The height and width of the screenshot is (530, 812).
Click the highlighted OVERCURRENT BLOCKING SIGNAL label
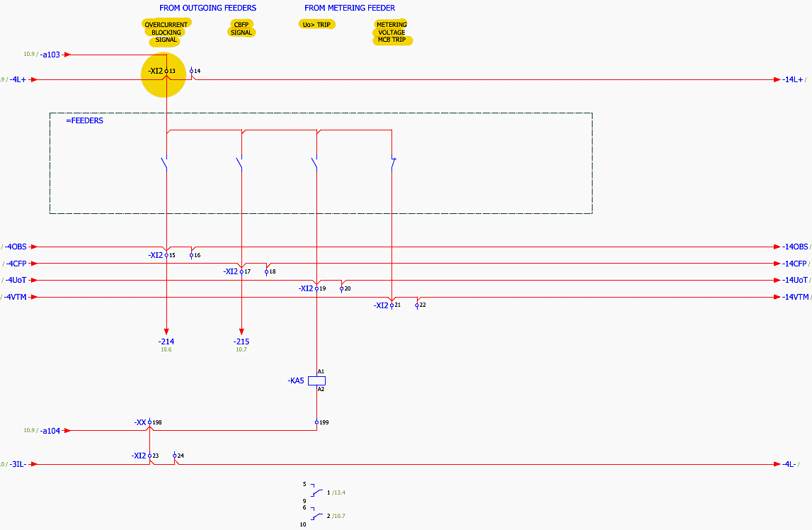point(166,32)
